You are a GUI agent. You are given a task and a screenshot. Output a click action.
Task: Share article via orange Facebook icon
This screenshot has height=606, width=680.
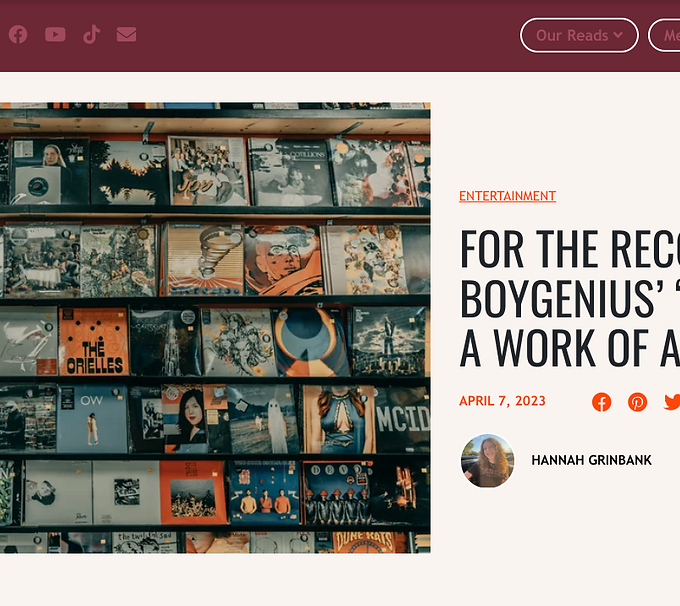(602, 402)
